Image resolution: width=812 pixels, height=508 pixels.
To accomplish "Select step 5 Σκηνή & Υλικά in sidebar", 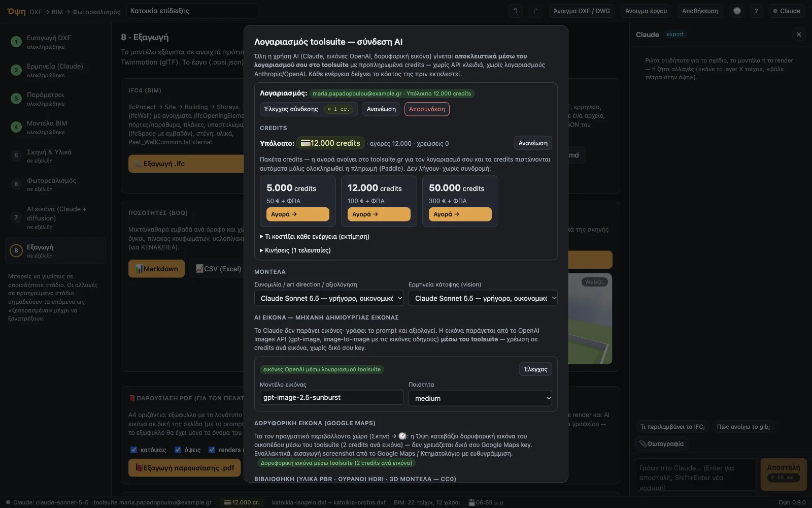I will click(x=56, y=155).
